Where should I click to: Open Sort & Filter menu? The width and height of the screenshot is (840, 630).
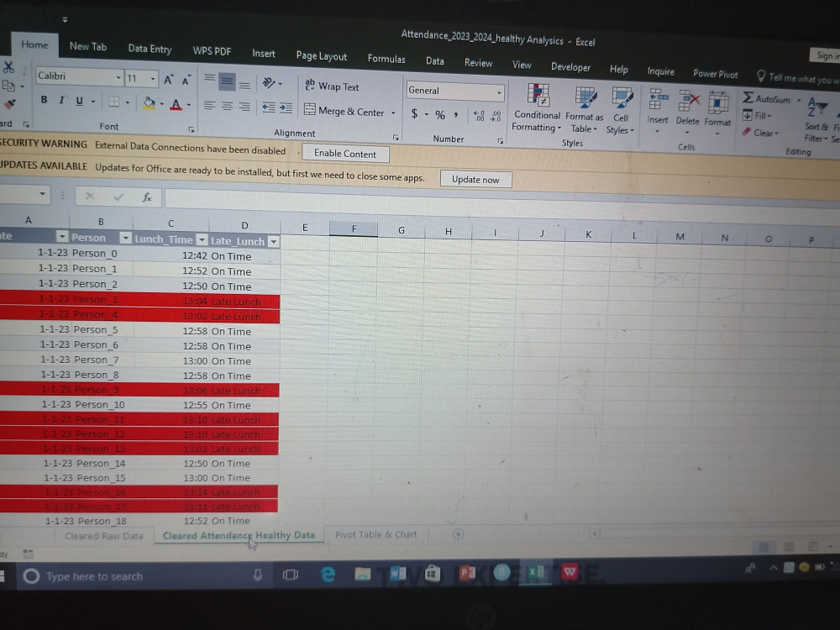(816, 120)
